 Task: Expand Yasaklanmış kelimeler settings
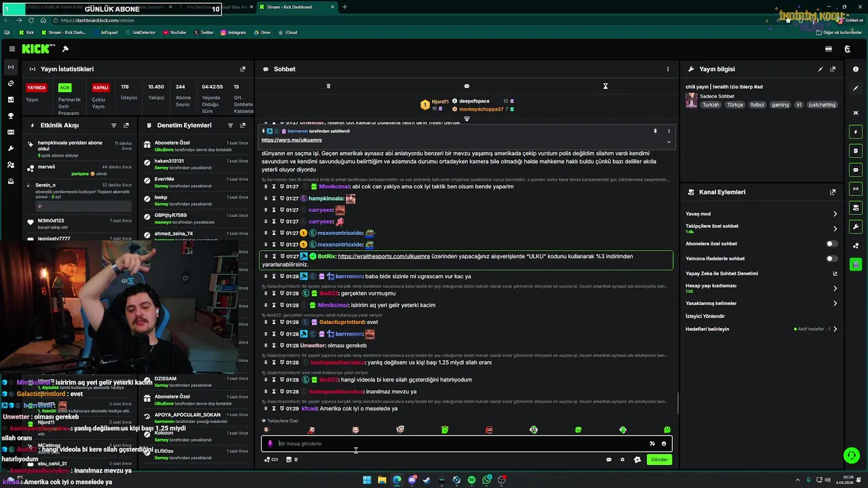pyautogui.click(x=835, y=304)
